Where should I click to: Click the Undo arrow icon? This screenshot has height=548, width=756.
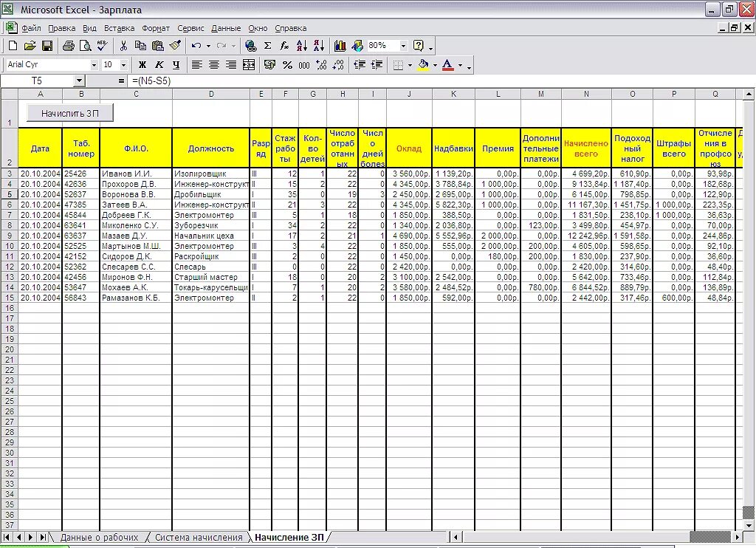point(196,46)
